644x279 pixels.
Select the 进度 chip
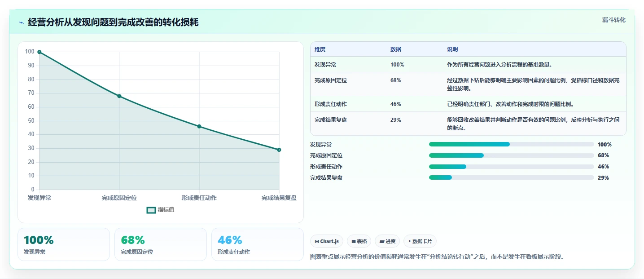(x=387, y=241)
